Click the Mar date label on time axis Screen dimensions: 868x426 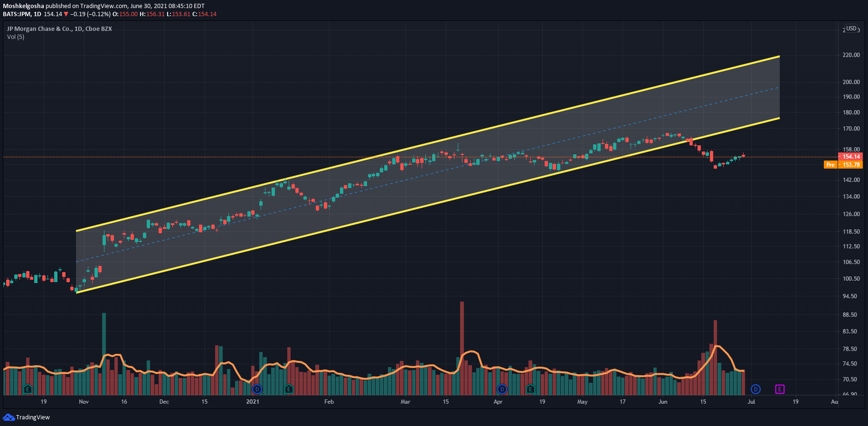406,402
